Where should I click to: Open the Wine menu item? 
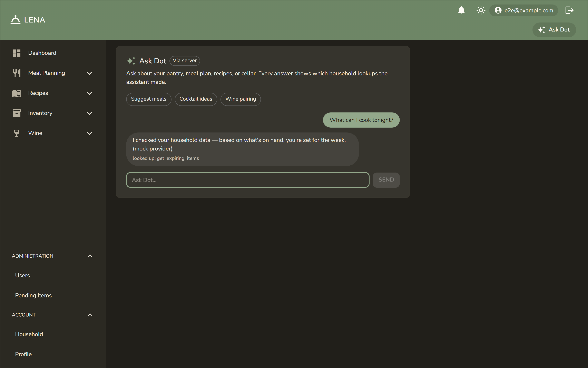(53, 133)
